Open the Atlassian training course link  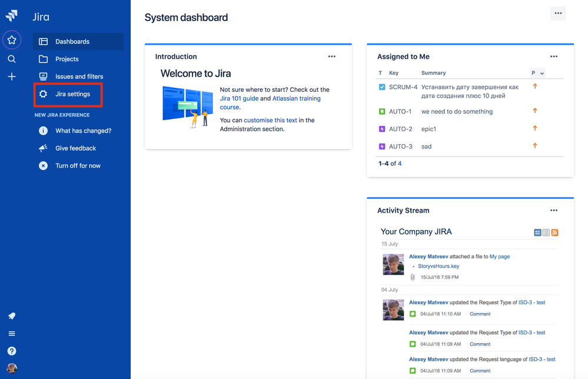[270, 103]
